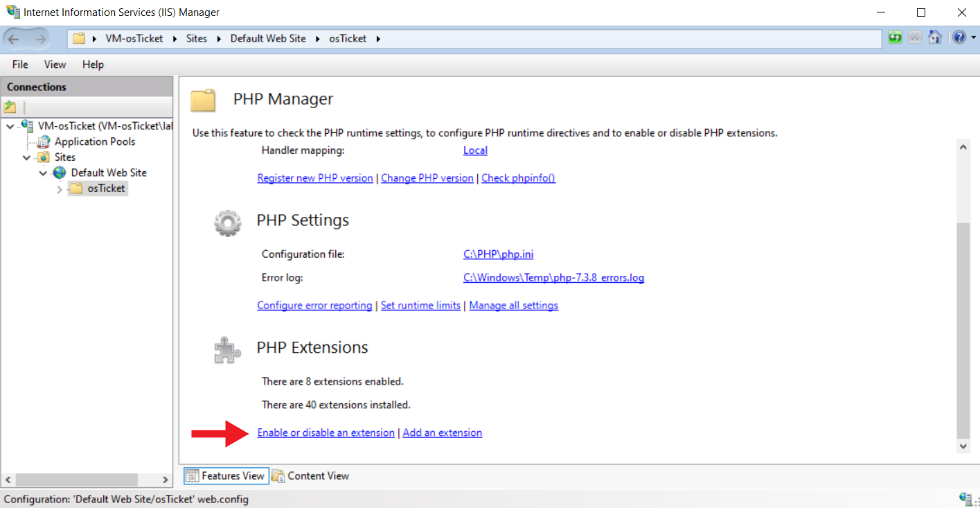Screen dimensions: 980x508
Task: Open the C:\PHP\php.ini configuration file link
Action: 498,254
